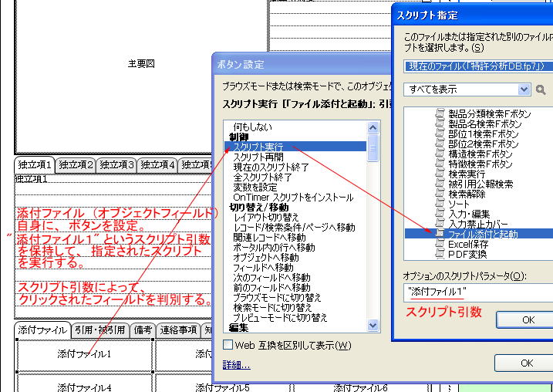
Task: Toggle Web 互換を区別して表示 checkbox
Action: pyautogui.click(x=228, y=345)
